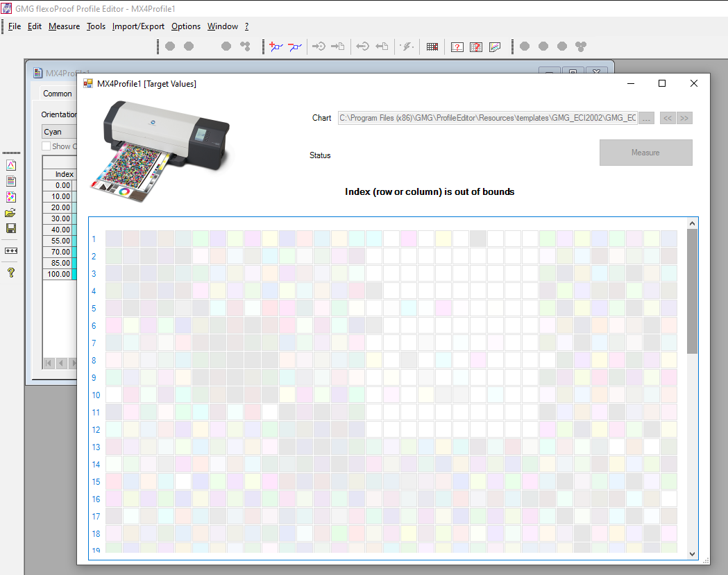The height and width of the screenshot is (575, 728).
Task: Open the Window menu
Action: [223, 26]
